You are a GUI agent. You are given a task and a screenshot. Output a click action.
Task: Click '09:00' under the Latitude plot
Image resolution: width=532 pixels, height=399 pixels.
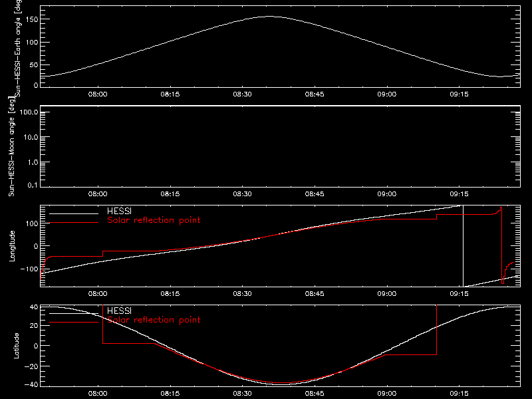[387, 394]
